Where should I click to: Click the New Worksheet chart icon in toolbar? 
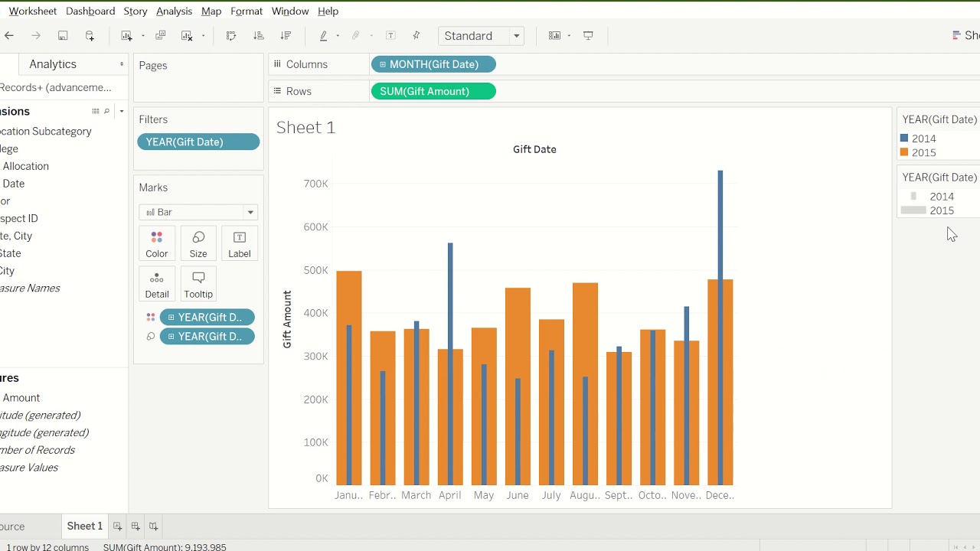pyautogui.click(x=126, y=36)
